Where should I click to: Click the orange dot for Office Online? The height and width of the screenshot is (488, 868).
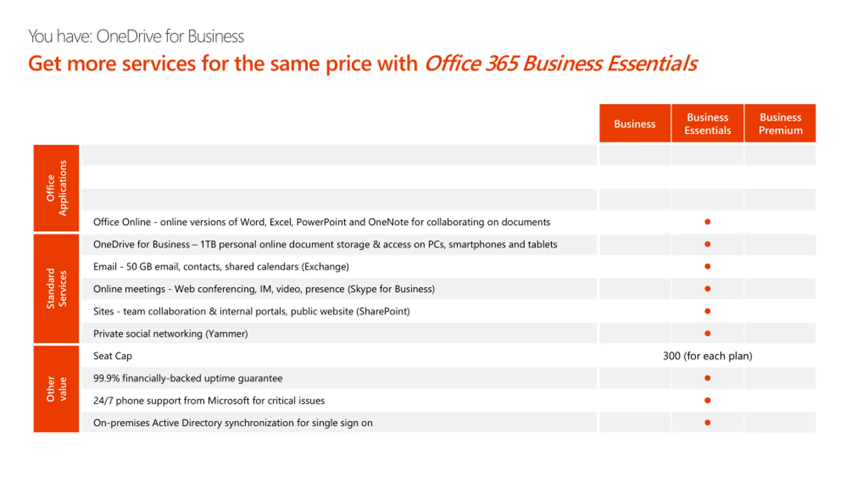coord(707,222)
